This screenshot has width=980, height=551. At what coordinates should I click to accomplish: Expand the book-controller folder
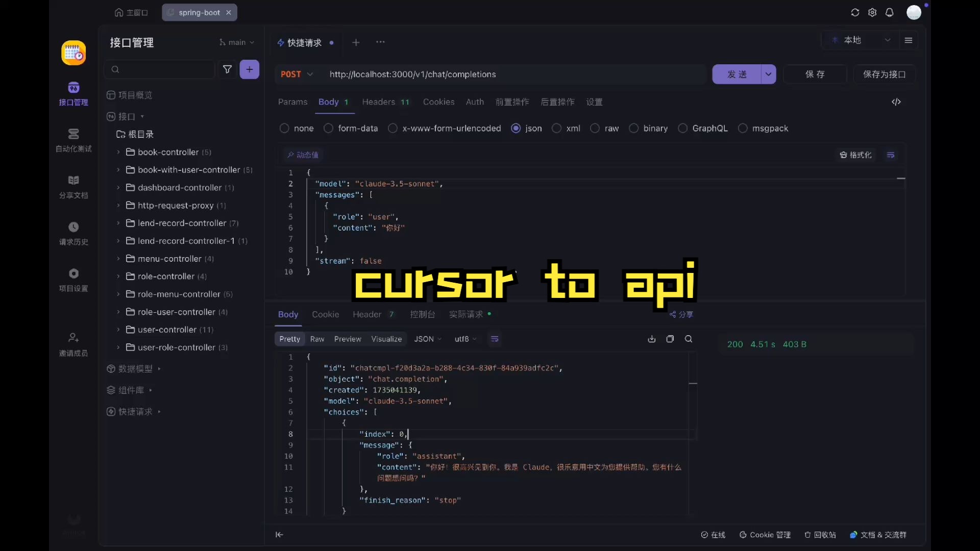click(118, 152)
